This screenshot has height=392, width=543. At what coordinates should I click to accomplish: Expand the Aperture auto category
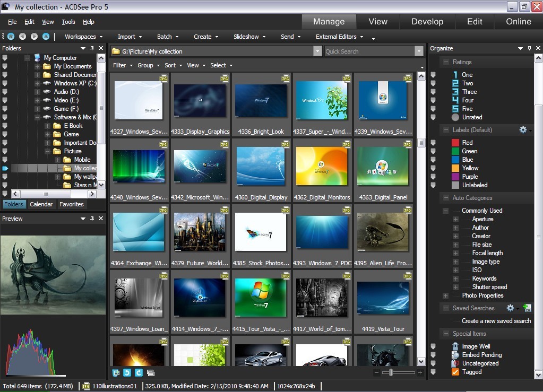click(455, 219)
